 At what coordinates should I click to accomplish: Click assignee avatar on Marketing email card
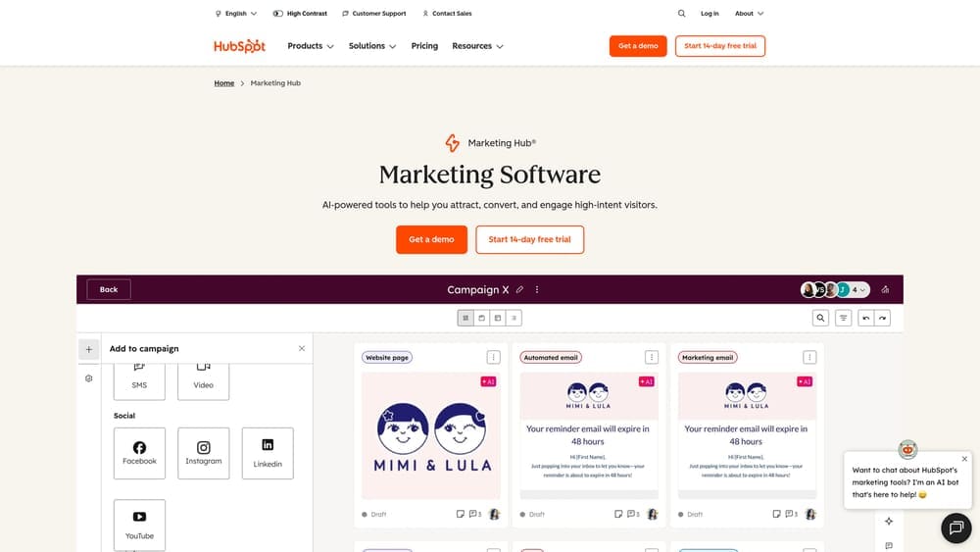pyautogui.click(x=810, y=514)
